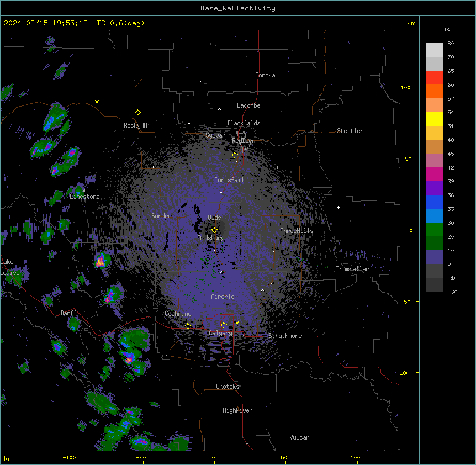
Task: Choose the pink 45-42 dBZ legend swatch
Action: point(434,160)
